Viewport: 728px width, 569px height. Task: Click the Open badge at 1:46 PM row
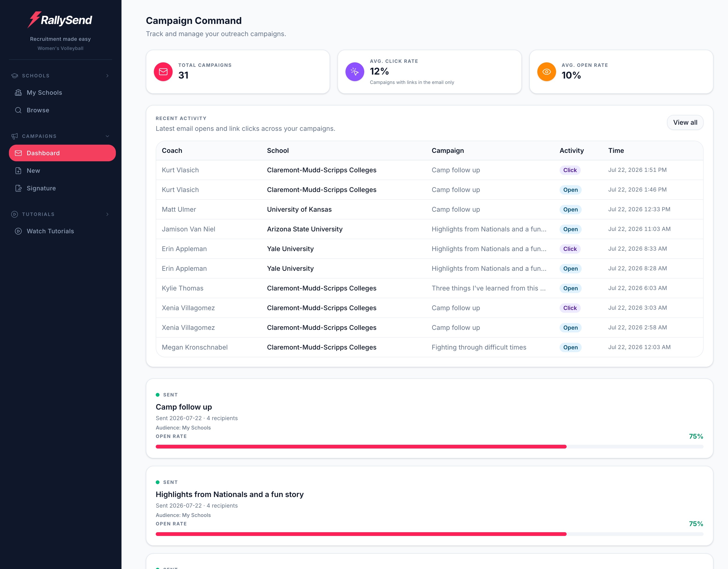point(570,190)
